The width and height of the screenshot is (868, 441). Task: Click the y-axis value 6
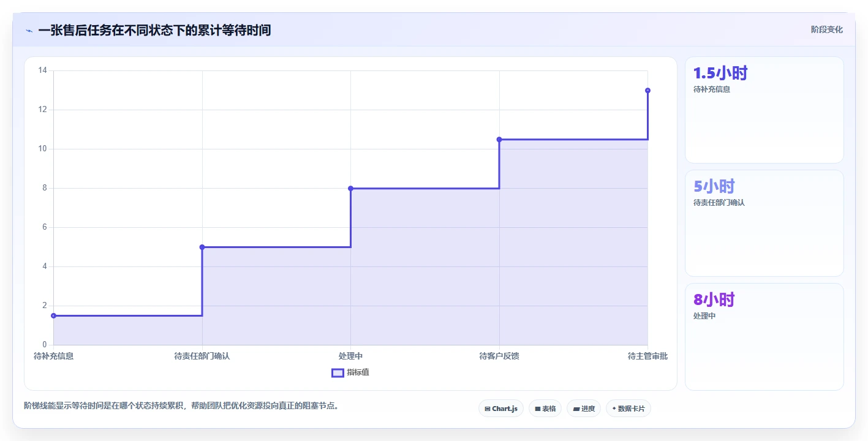click(44, 227)
